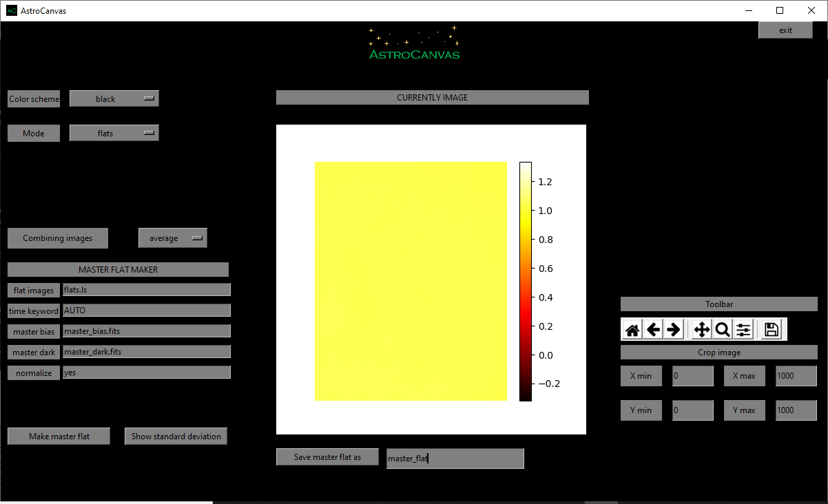The height and width of the screenshot is (504, 828).
Task: Click Save master flat as button
Action: tap(327, 456)
